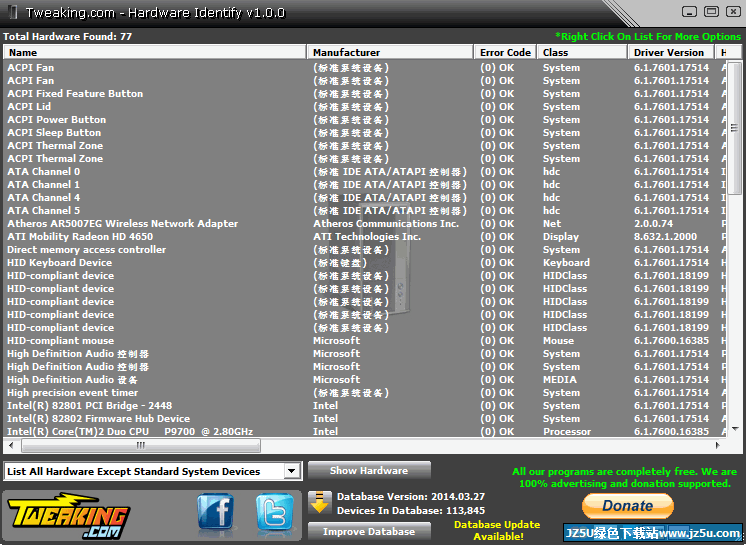Viewport: 746px width, 545px height.
Task: Click Atheros Communications Inc. manufacturer cell
Action: [386, 224]
